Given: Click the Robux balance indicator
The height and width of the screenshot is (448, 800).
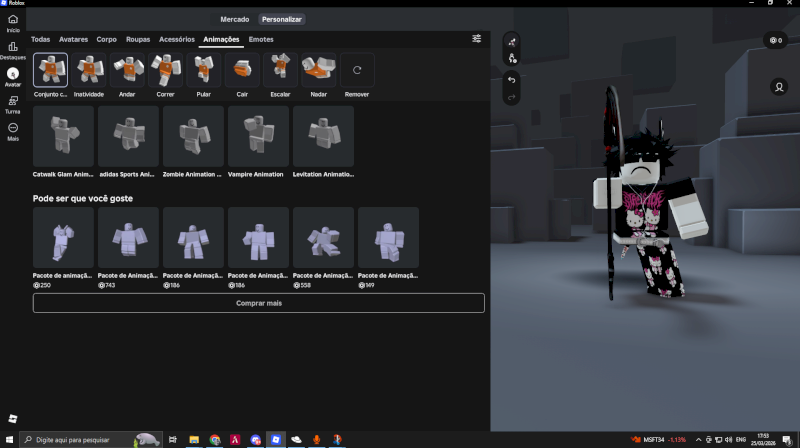Looking at the screenshot, I should pos(775,40).
